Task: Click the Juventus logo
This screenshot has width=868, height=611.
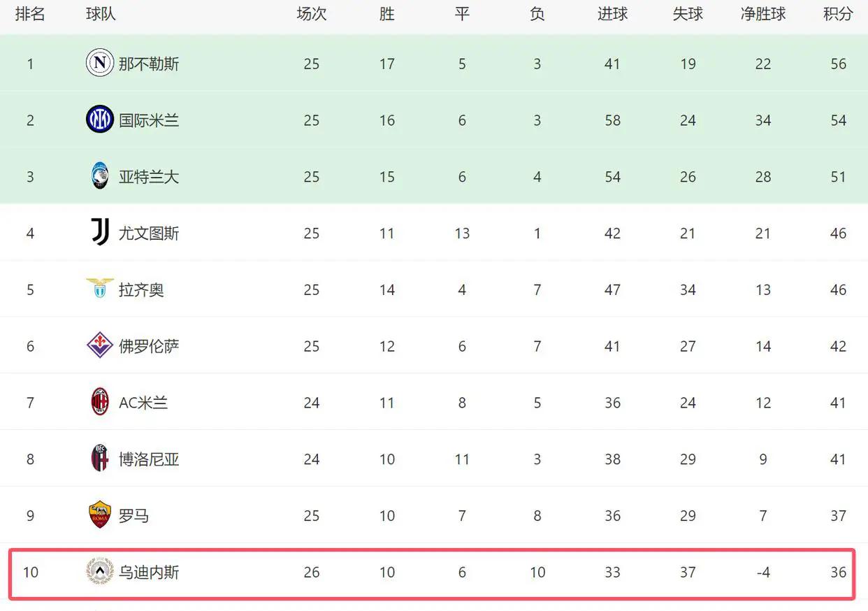Action: coord(100,233)
